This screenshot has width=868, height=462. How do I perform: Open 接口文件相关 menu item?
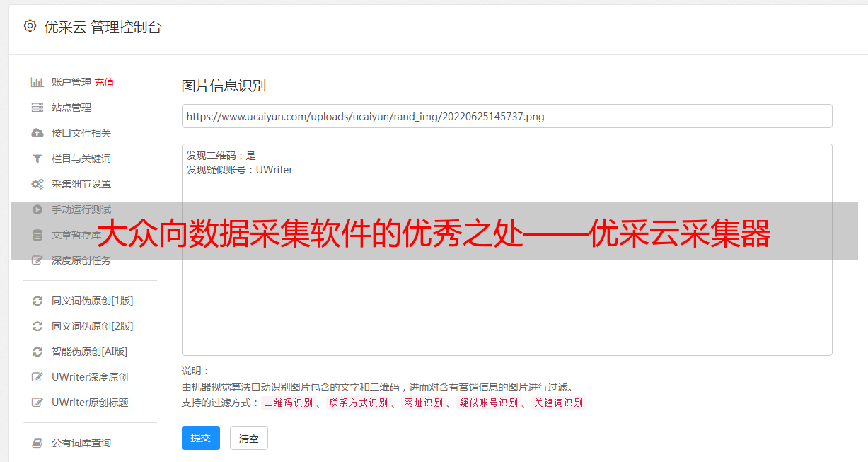pos(81,133)
